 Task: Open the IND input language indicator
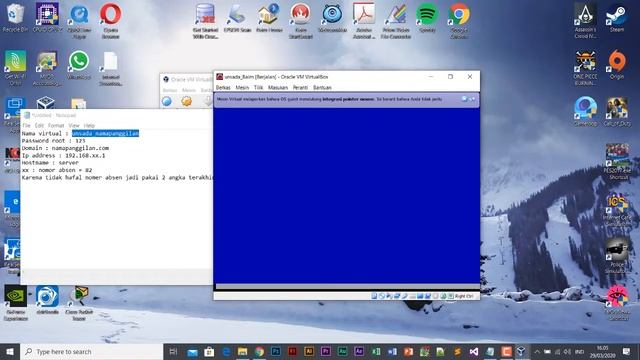click(x=579, y=351)
